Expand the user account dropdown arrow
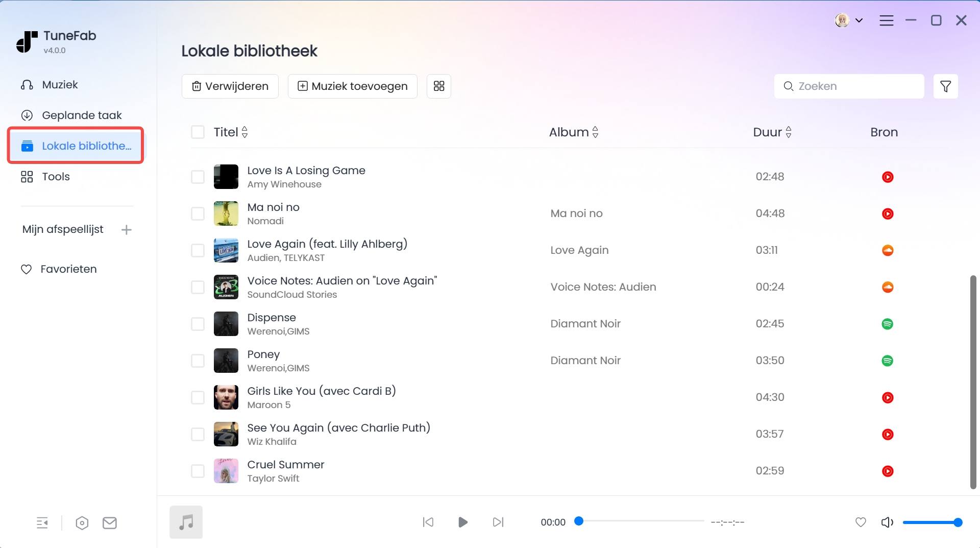The image size is (980, 548). point(859,20)
